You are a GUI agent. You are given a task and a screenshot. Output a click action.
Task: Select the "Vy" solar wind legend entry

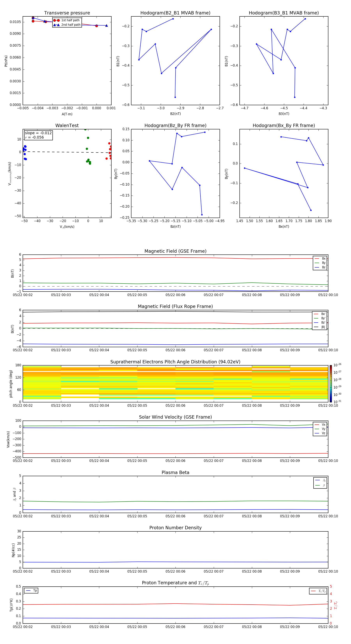[x=320, y=429]
